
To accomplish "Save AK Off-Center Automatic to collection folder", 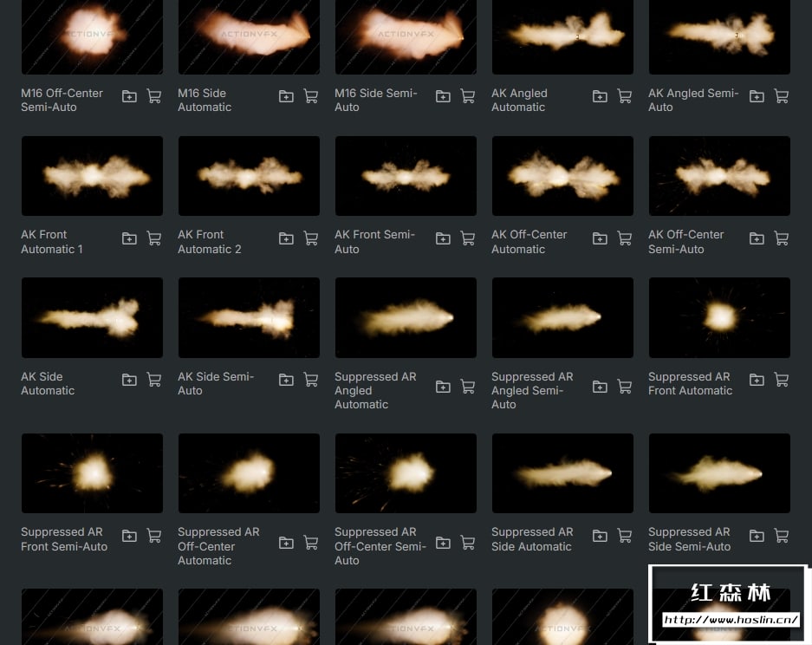I will tap(600, 238).
